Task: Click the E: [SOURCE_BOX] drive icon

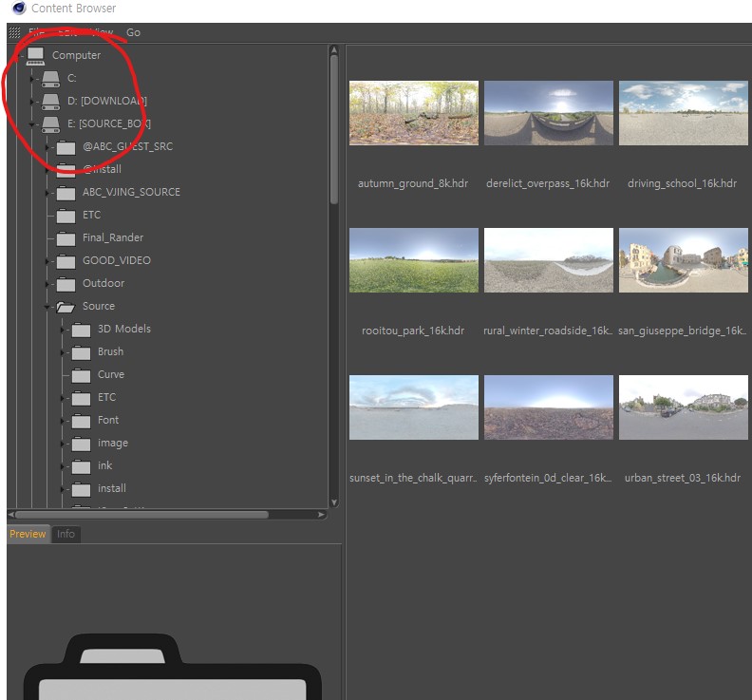Action: pos(50,124)
